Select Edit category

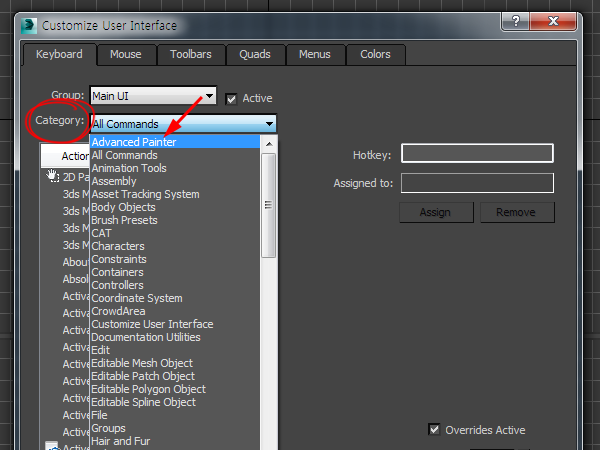tap(175, 350)
